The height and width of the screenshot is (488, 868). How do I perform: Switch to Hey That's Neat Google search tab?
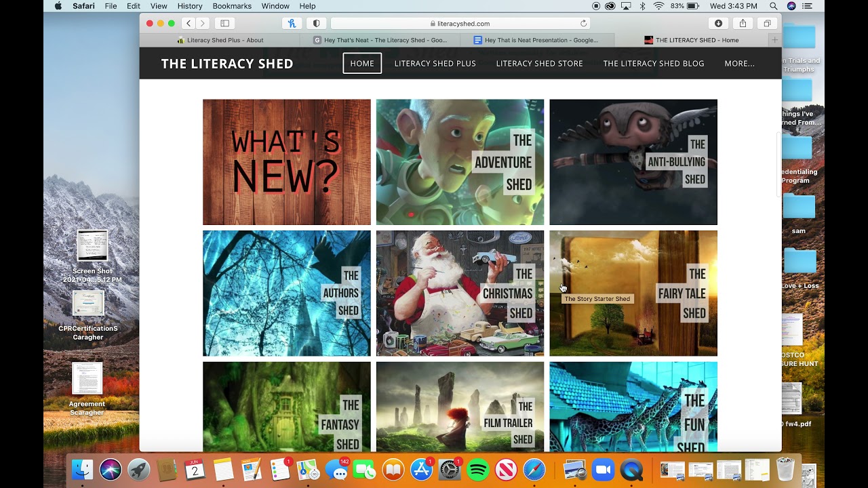380,40
